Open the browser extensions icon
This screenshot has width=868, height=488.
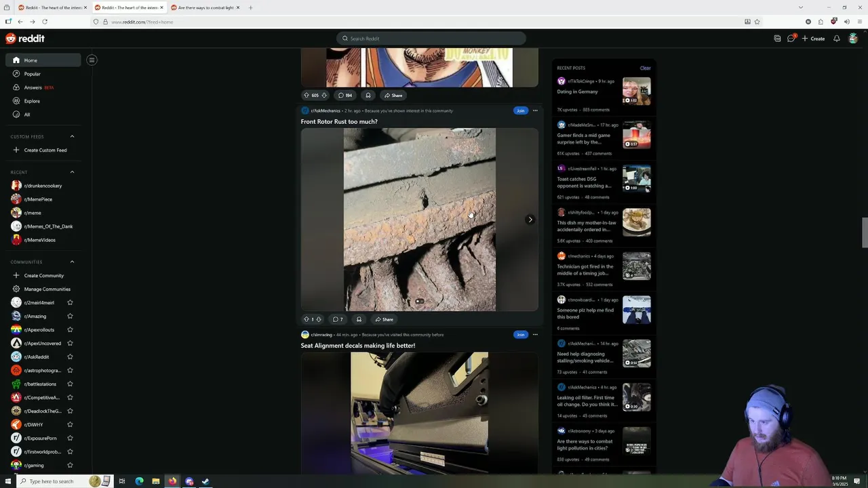click(x=820, y=22)
